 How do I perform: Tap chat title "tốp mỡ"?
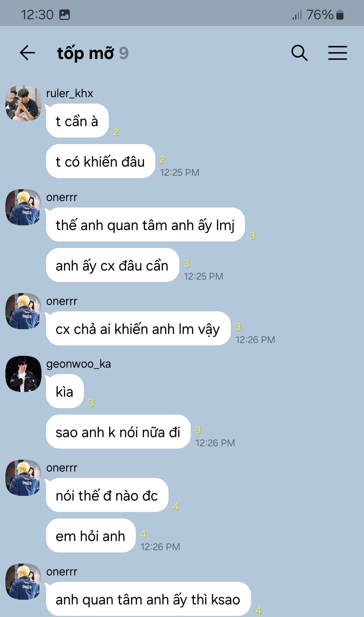point(86,53)
